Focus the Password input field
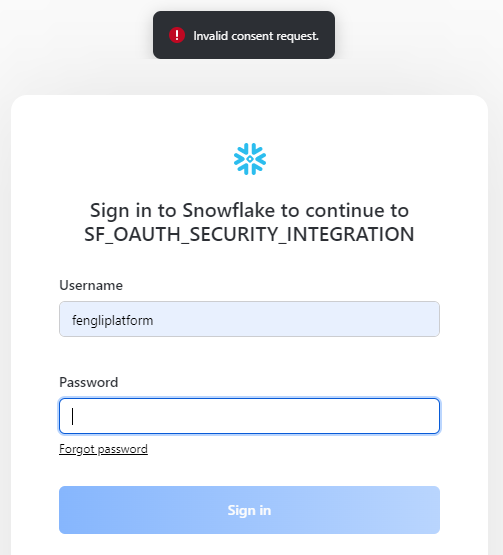The height and width of the screenshot is (555, 503). click(x=249, y=416)
